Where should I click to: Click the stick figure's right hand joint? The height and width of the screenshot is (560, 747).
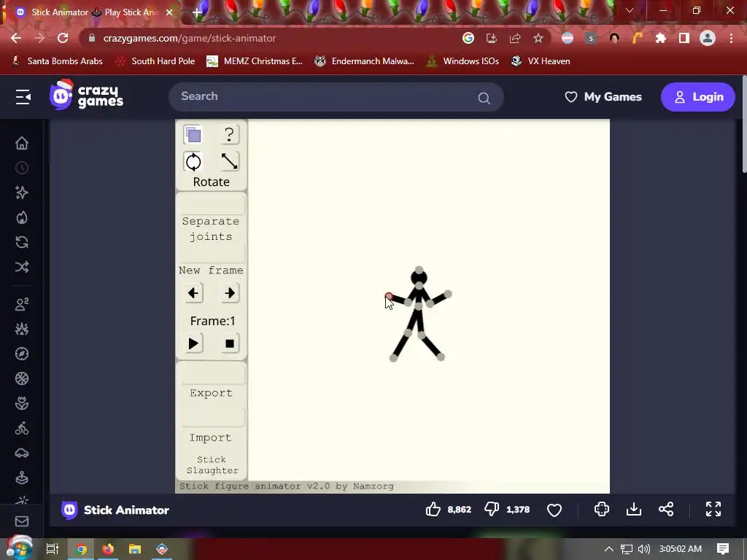click(448, 295)
